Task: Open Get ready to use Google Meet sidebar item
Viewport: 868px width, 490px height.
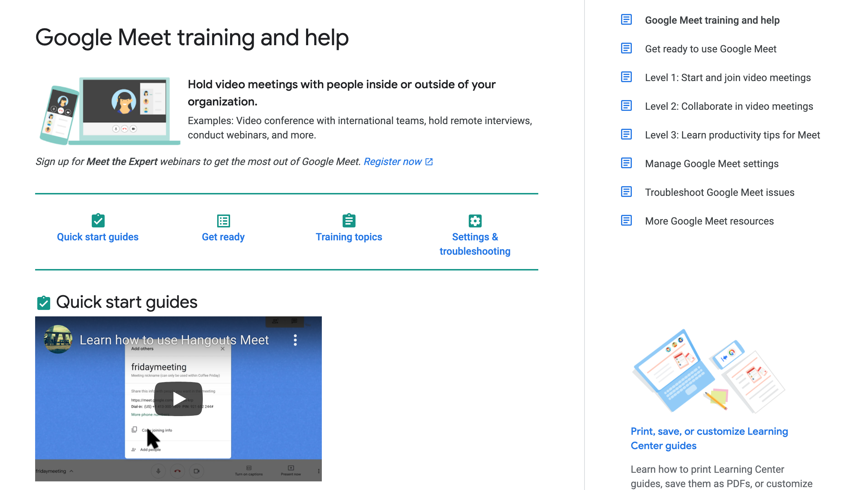Action: [711, 49]
